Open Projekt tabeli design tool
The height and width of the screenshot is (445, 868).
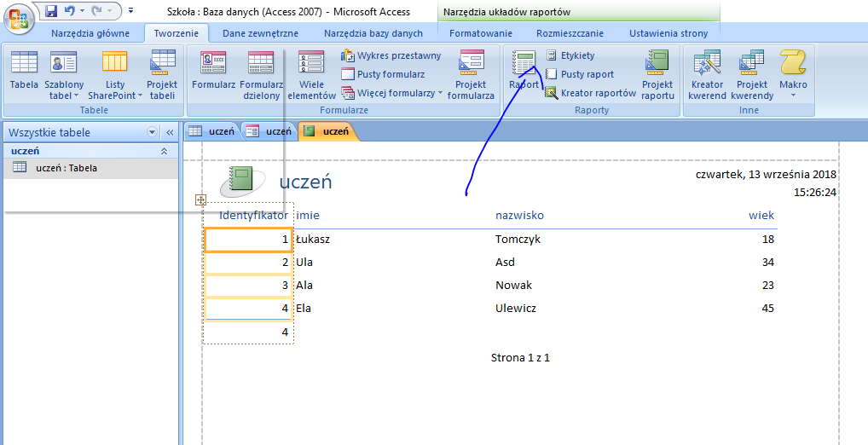pyautogui.click(x=162, y=73)
